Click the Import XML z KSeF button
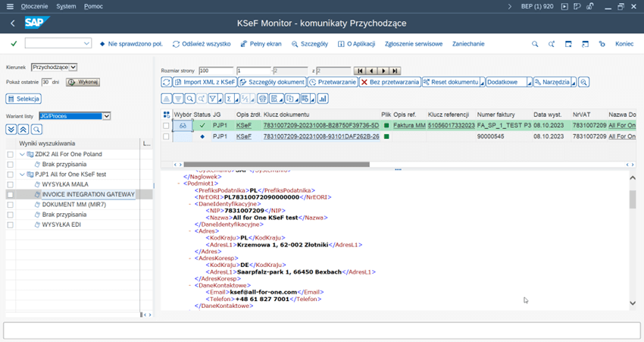 [205, 82]
